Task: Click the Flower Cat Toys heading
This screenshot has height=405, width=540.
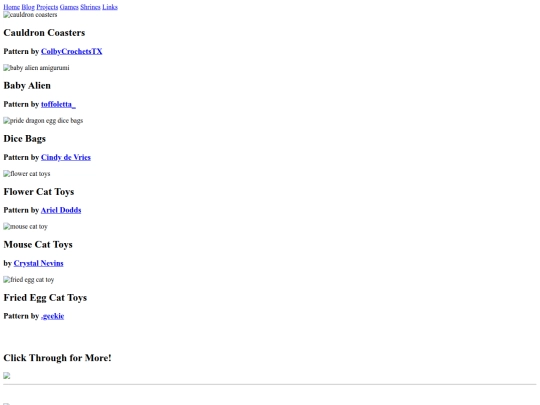Action: click(39, 191)
